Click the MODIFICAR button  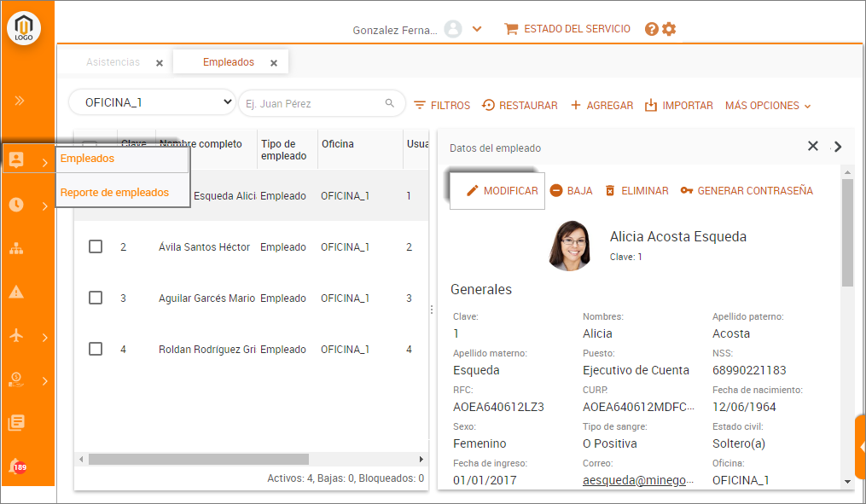[502, 191]
